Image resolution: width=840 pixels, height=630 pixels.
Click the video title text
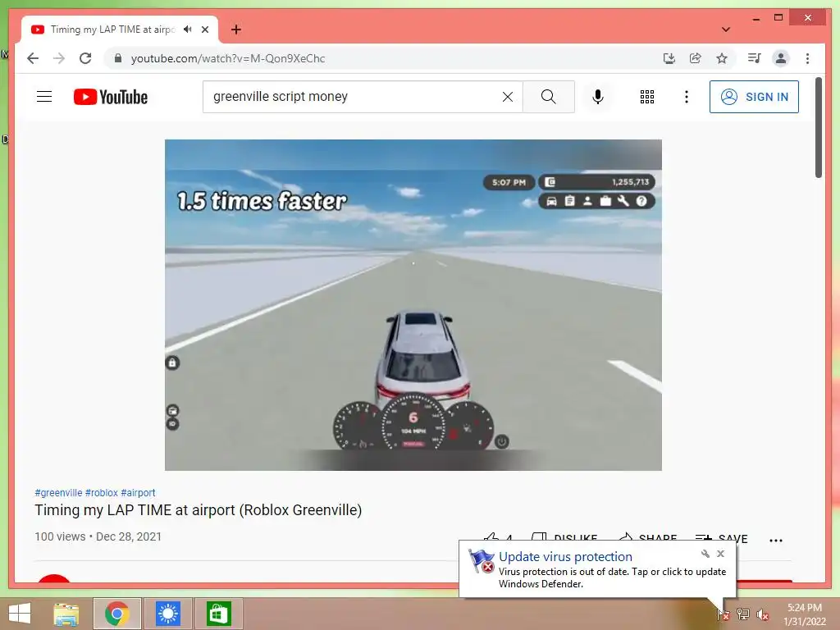click(199, 510)
